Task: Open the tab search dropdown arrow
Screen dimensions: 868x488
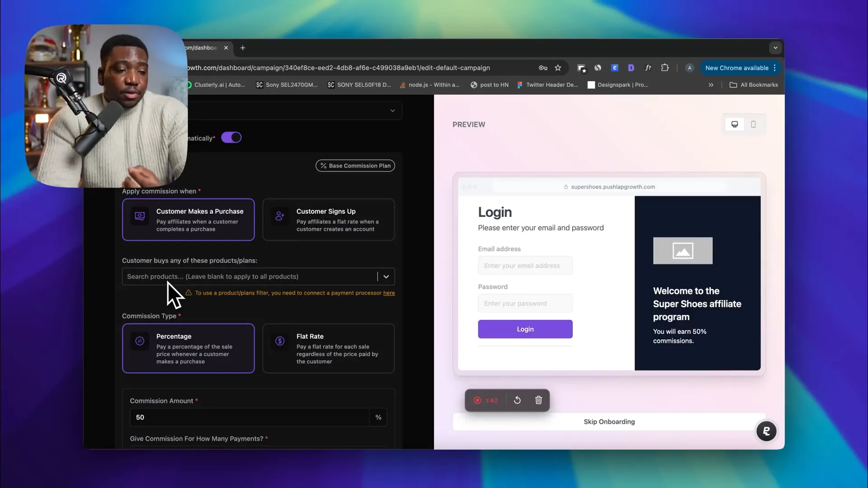Action: (x=775, y=48)
